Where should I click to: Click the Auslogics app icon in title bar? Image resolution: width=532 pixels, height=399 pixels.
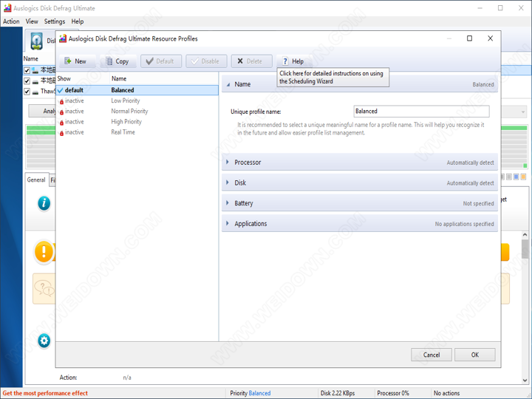7,8
